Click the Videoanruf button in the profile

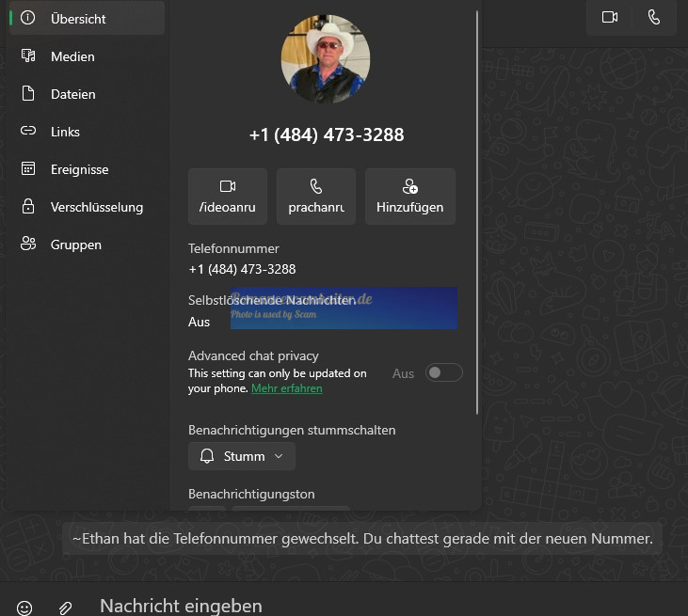click(x=228, y=197)
